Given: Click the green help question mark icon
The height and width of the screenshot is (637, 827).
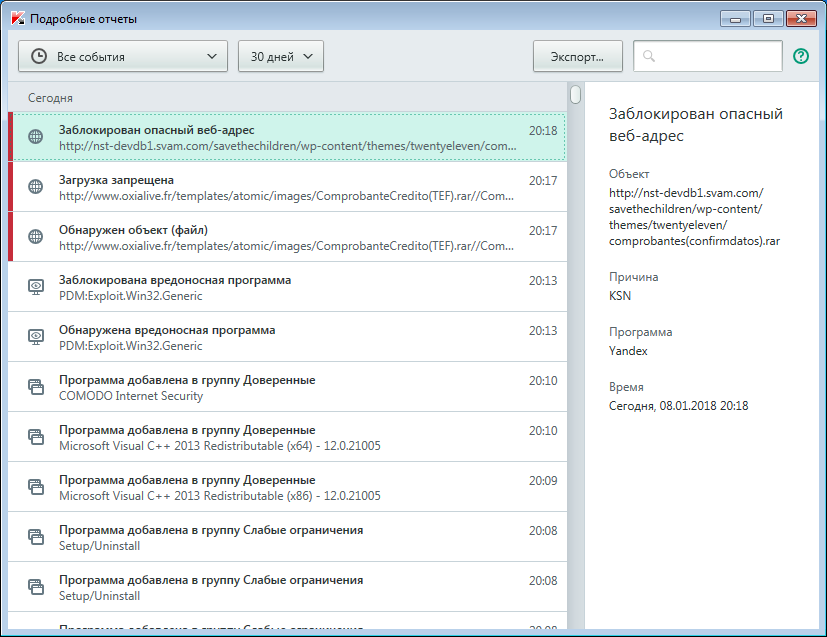Looking at the screenshot, I should 800,56.
